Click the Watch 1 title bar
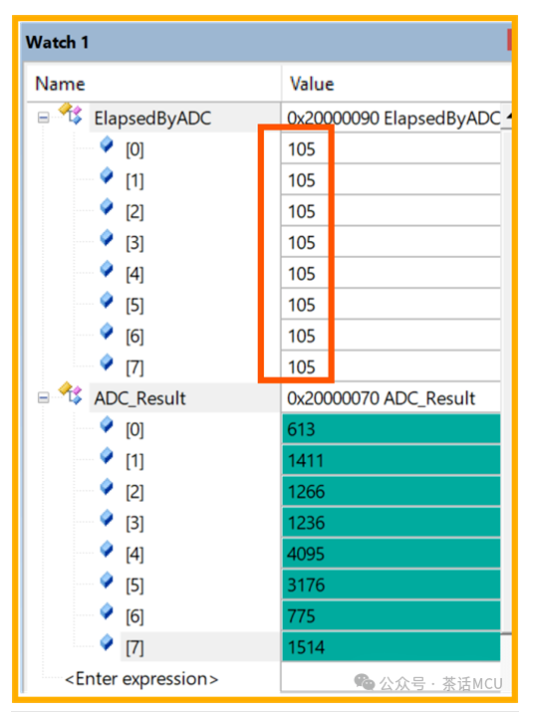The height and width of the screenshot is (717, 539). pos(267,42)
